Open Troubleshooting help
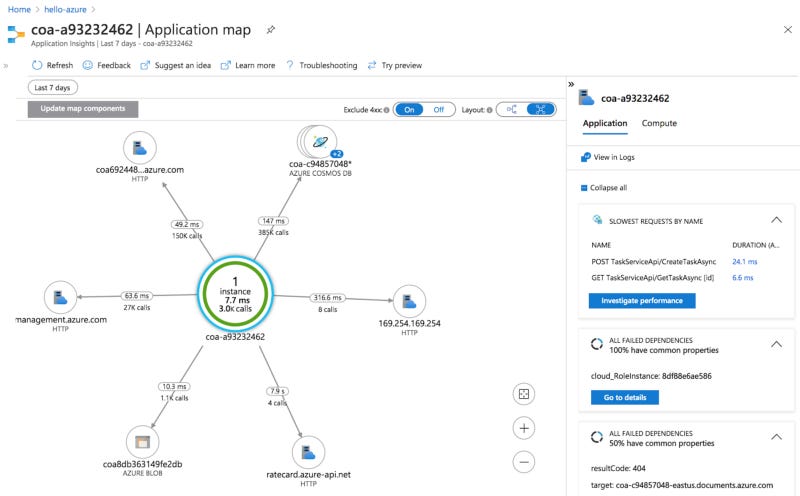Screen dimensions: 800x496 pos(322,65)
